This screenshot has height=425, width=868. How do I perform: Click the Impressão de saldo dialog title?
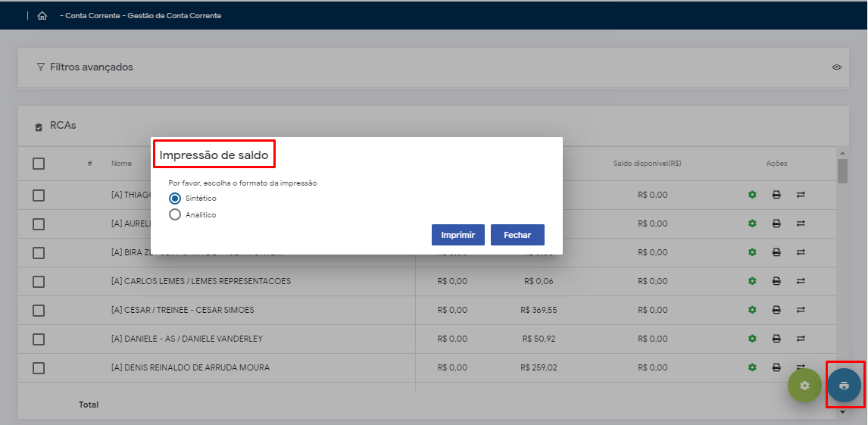tap(214, 156)
